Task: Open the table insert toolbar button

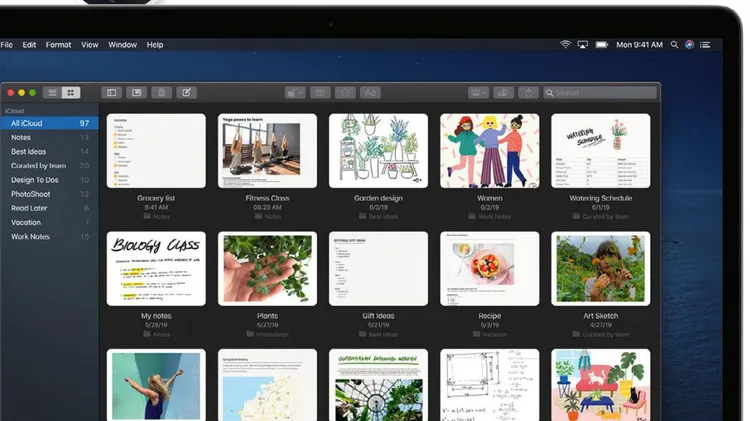Action: (x=320, y=93)
